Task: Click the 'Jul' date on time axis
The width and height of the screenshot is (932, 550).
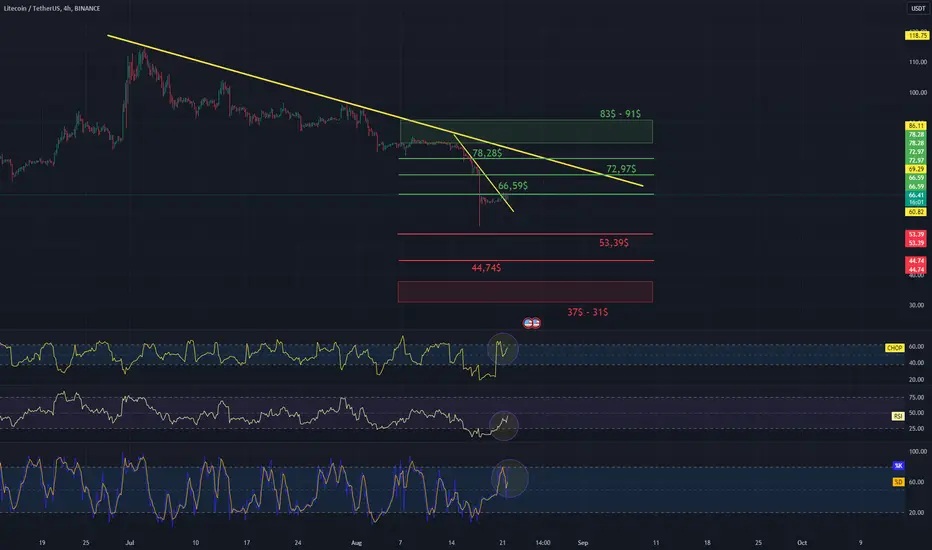Action: pos(130,542)
